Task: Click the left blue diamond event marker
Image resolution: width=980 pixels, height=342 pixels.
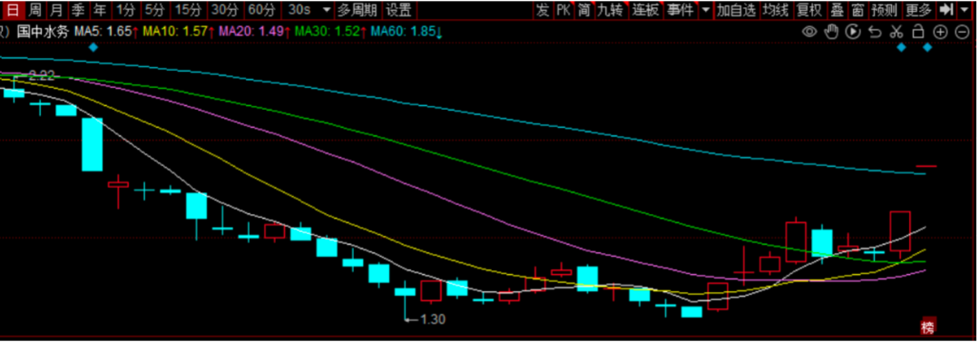Action: point(93,47)
